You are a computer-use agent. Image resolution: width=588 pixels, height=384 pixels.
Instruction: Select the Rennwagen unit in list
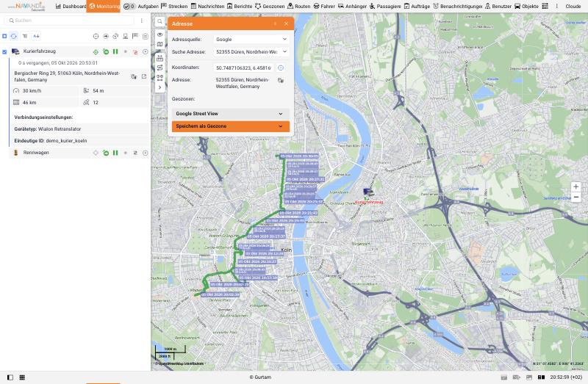(36, 153)
